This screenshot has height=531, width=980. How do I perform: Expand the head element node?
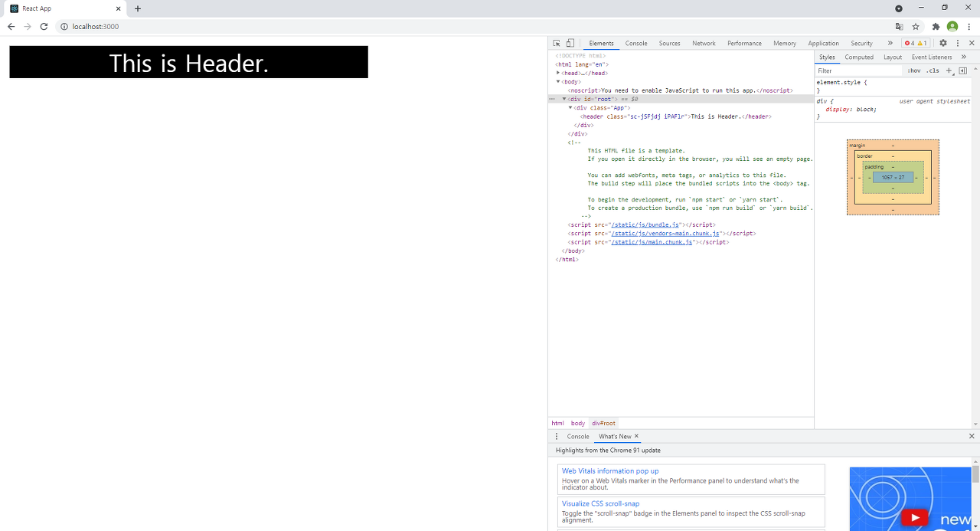coord(558,73)
